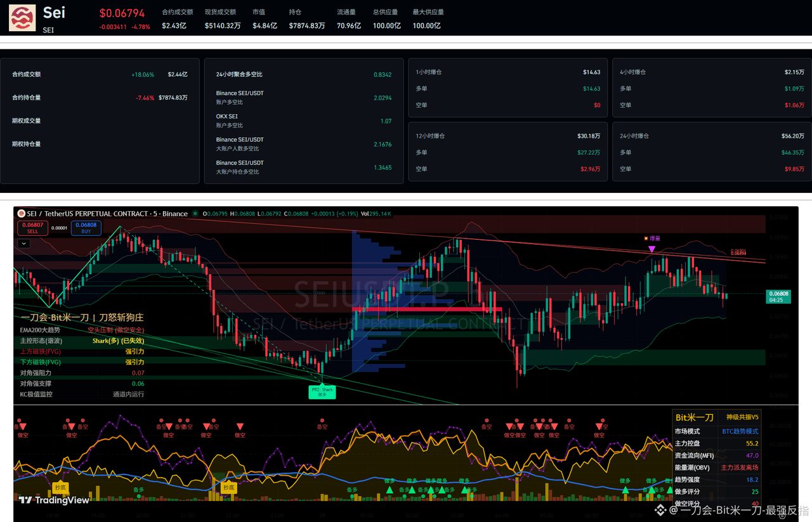Click the Binance 账户多空比 value 2.0294
812x522 pixels.
(x=383, y=98)
